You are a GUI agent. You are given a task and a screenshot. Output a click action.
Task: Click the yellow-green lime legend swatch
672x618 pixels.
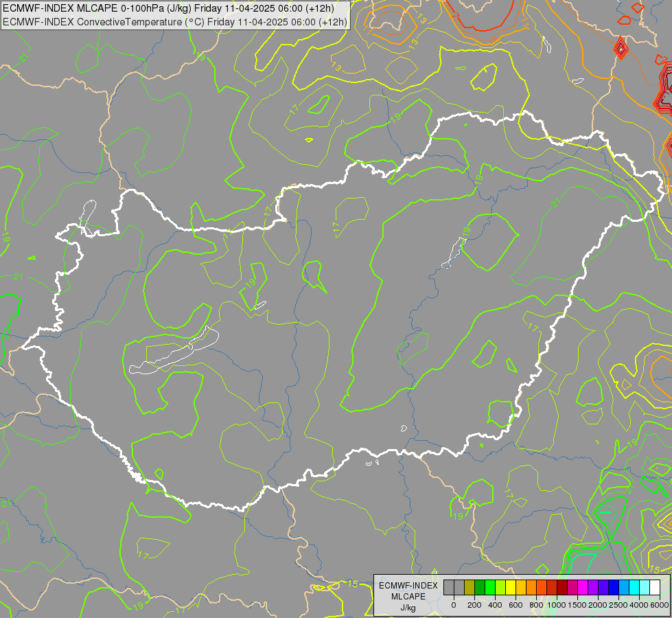click(500, 588)
